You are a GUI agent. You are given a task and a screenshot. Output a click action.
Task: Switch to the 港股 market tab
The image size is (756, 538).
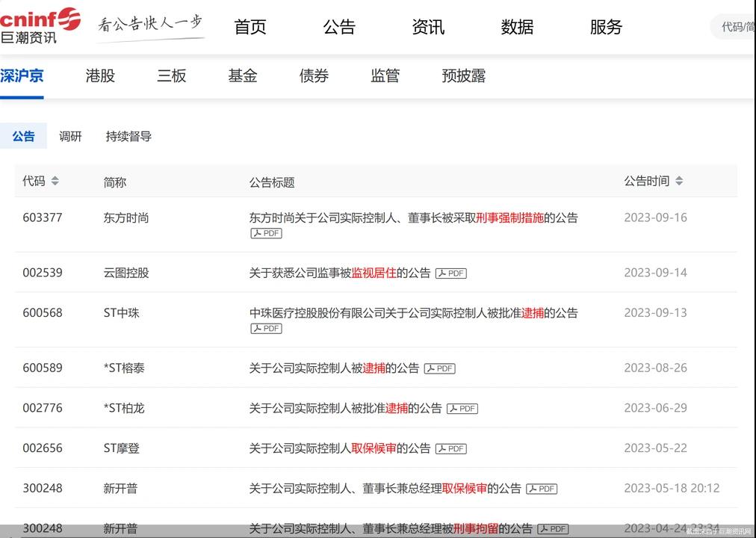pyautogui.click(x=100, y=75)
